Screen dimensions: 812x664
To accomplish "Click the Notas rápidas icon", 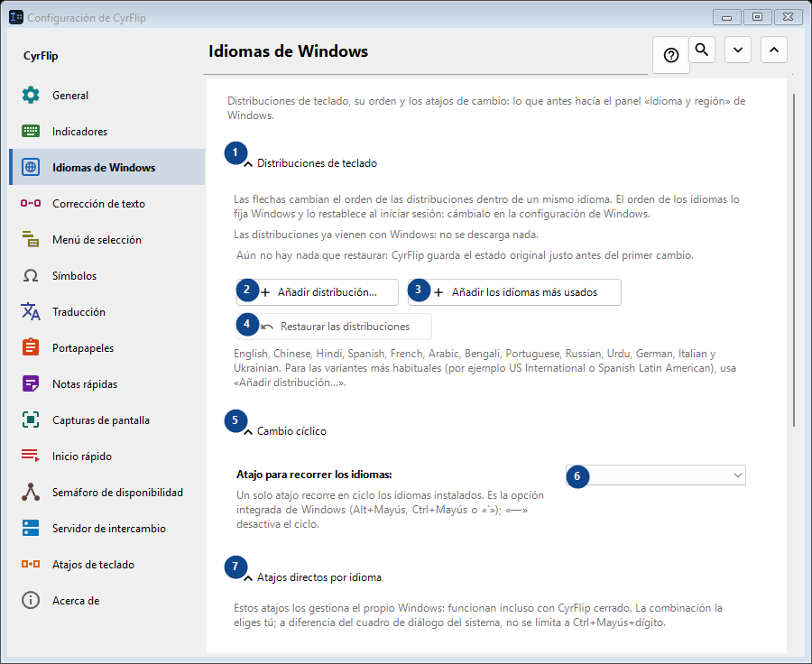I will click(31, 383).
